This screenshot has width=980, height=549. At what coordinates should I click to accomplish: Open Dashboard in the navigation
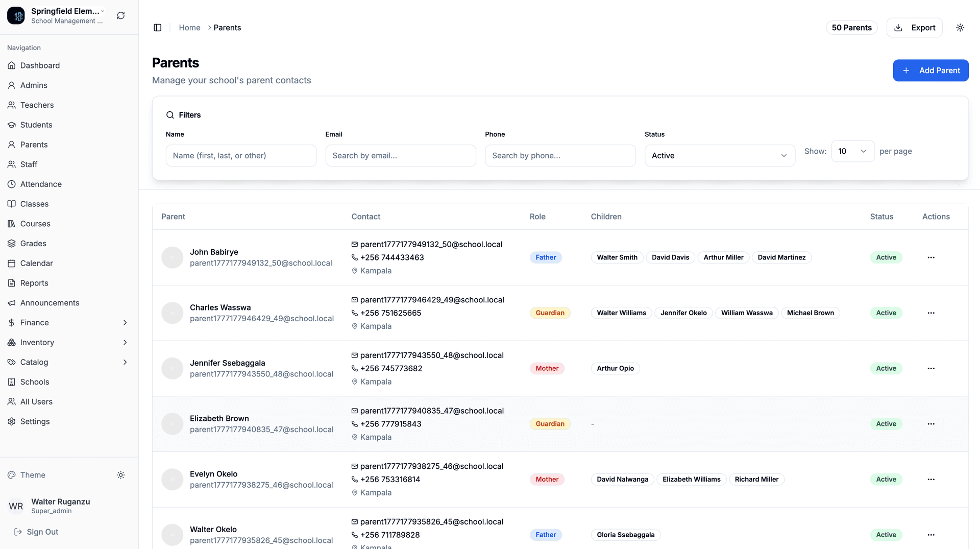(x=69, y=65)
